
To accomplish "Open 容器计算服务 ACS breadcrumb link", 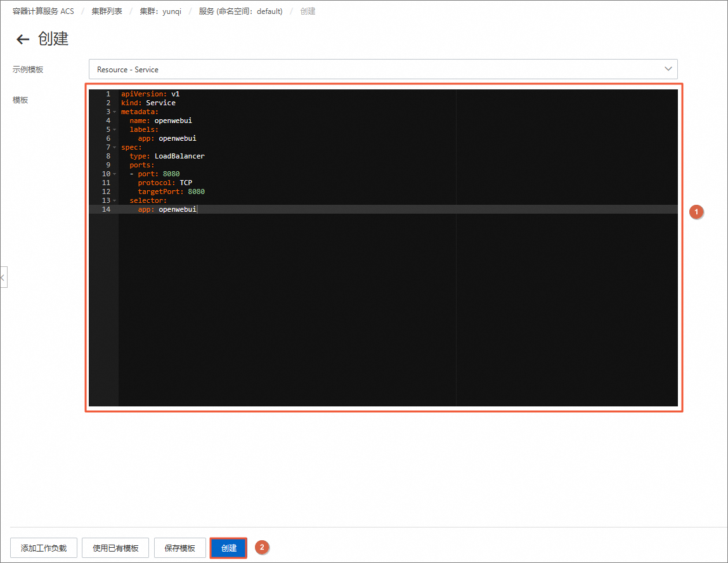I will pos(43,11).
